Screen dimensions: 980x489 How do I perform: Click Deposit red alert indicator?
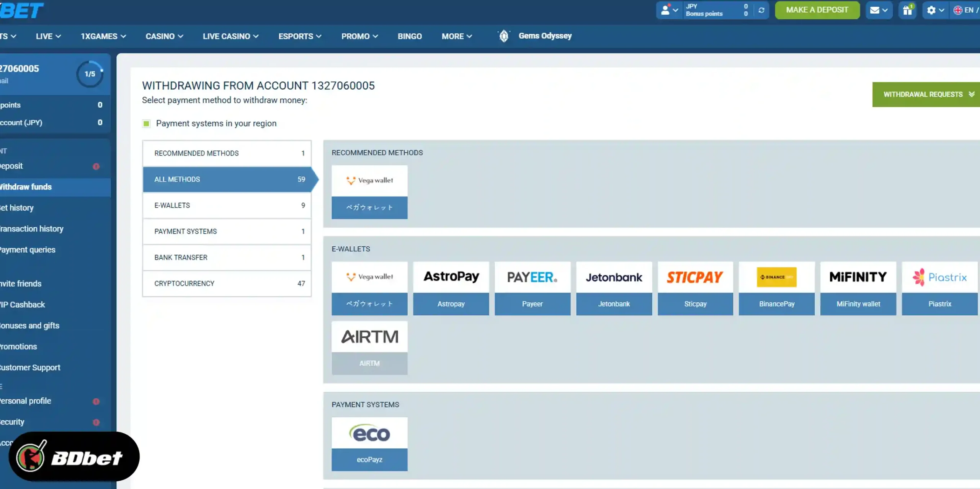tap(96, 166)
